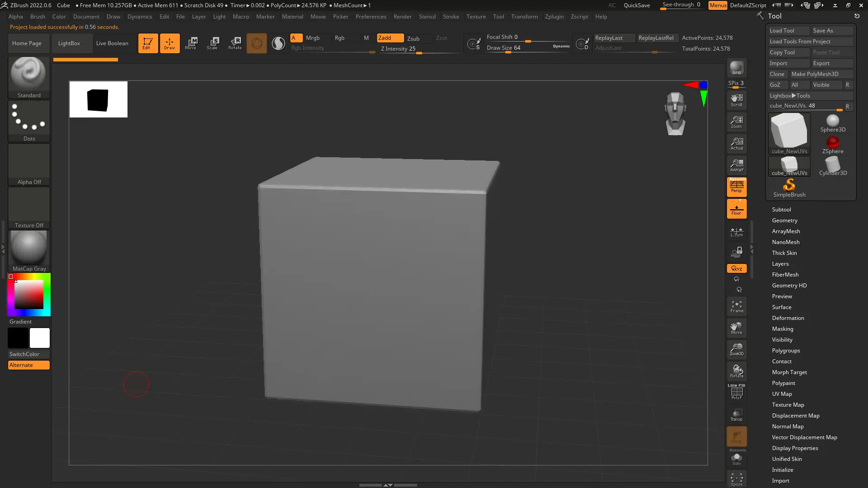Disable the Floor grid toggle

click(736, 209)
